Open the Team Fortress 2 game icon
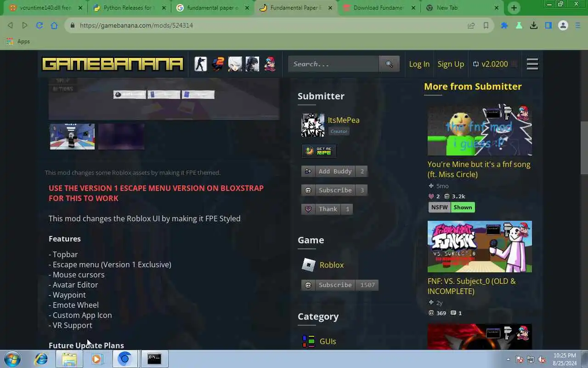Screen dimensions: 588x368 218,64
